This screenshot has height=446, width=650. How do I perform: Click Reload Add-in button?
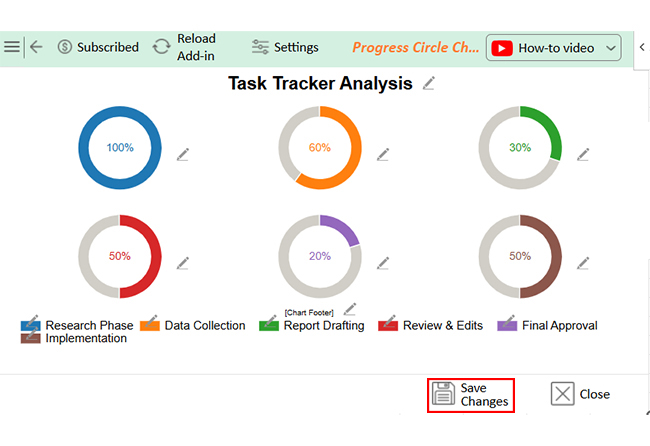coord(184,47)
